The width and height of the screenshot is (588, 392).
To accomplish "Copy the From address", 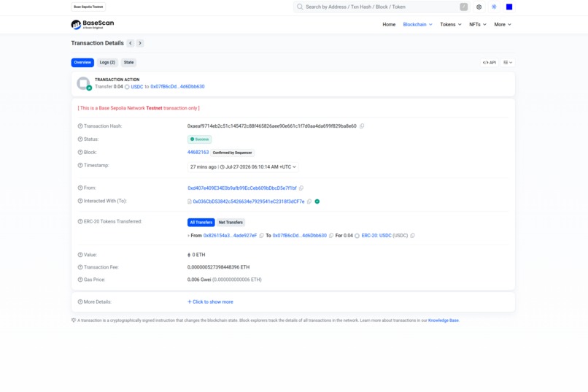I will tap(301, 188).
